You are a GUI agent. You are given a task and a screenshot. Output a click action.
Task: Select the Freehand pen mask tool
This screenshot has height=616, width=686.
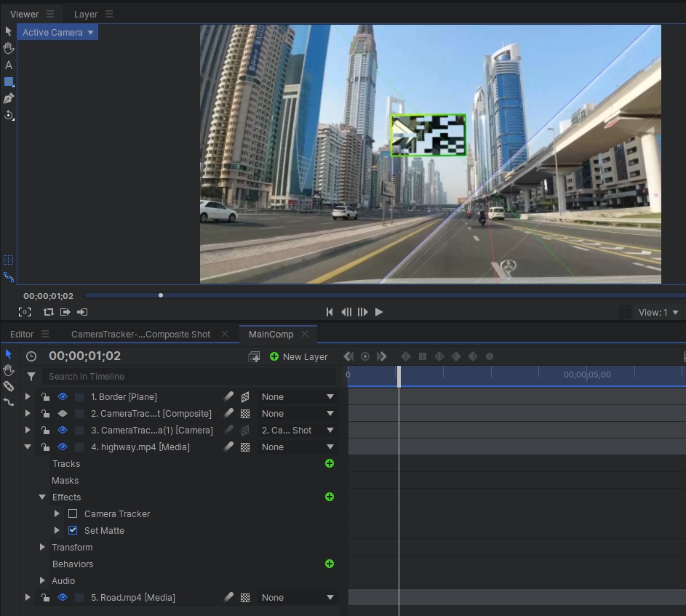pyautogui.click(x=9, y=98)
